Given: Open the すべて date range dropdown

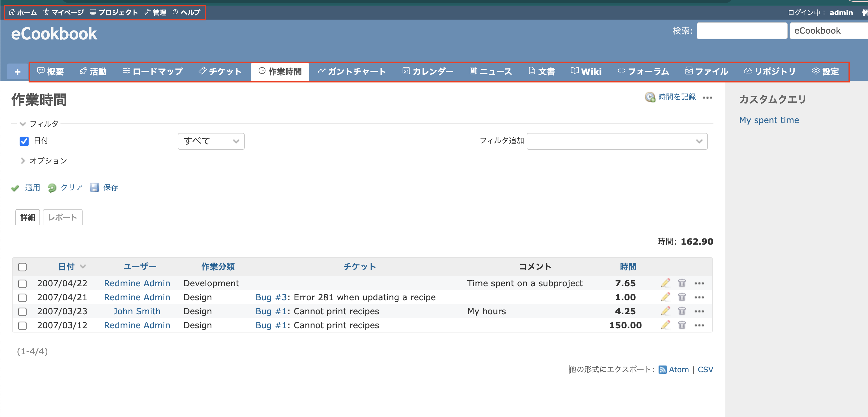Looking at the screenshot, I should point(211,141).
